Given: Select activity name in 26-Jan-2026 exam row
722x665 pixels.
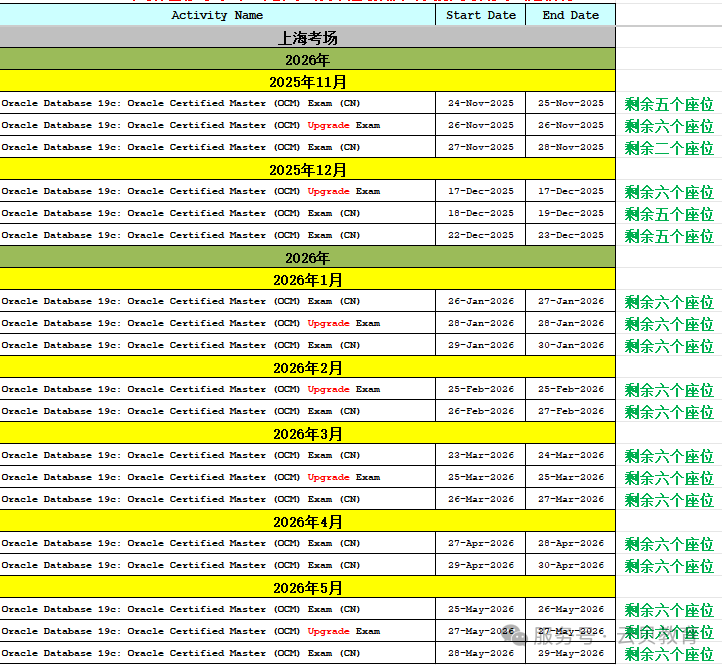Looking at the screenshot, I should pos(180,301).
